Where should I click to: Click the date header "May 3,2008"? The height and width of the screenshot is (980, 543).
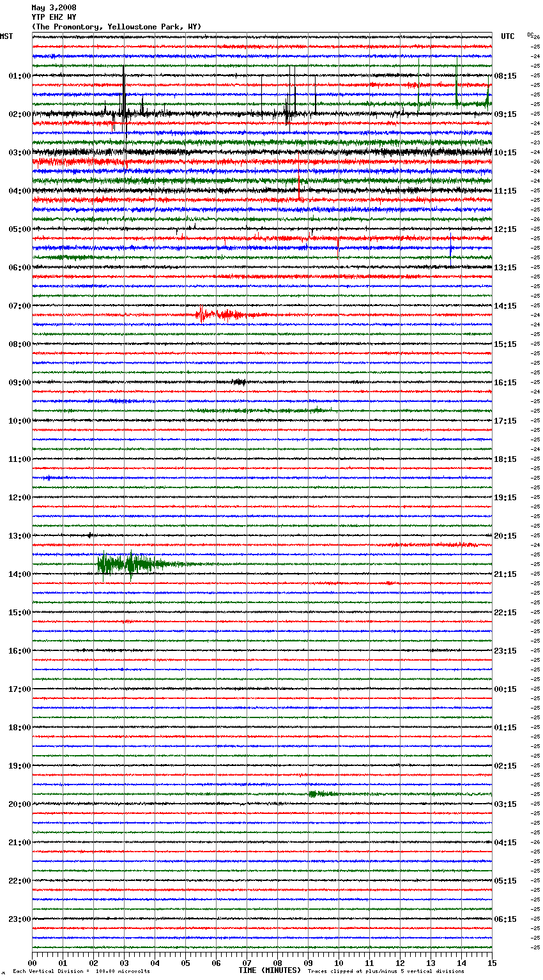coord(54,8)
